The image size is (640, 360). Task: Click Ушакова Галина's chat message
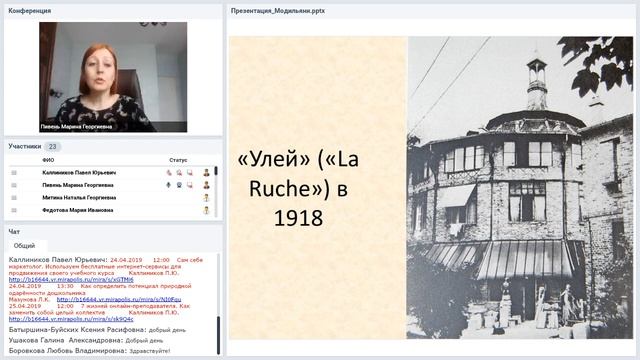86,340
